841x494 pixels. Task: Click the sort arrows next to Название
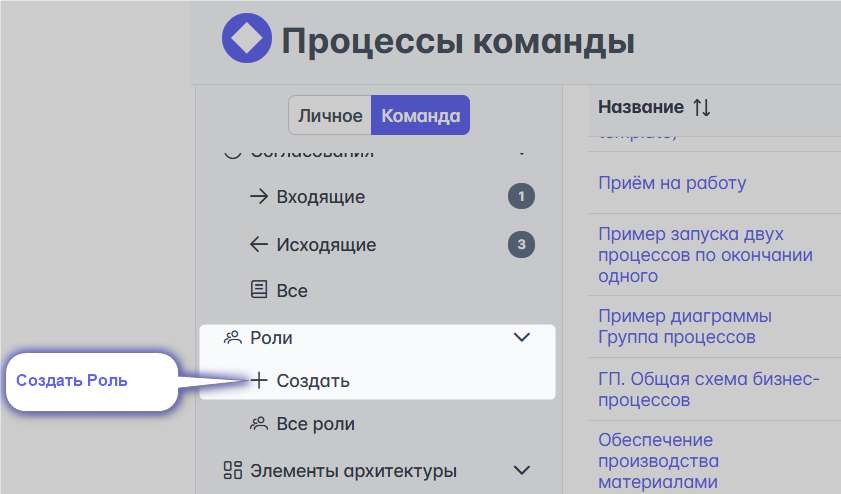click(x=702, y=107)
